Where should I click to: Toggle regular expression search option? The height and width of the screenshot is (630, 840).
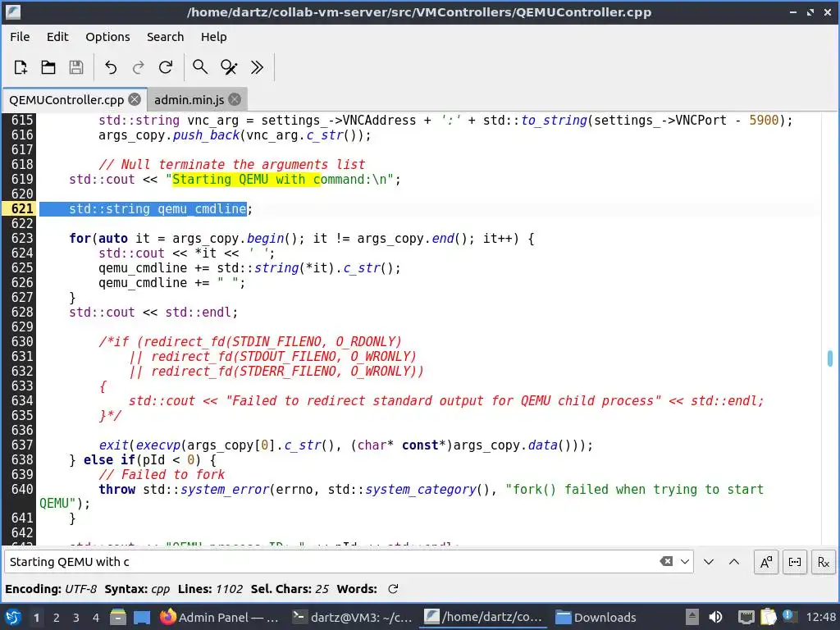pyautogui.click(x=824, y=561)
